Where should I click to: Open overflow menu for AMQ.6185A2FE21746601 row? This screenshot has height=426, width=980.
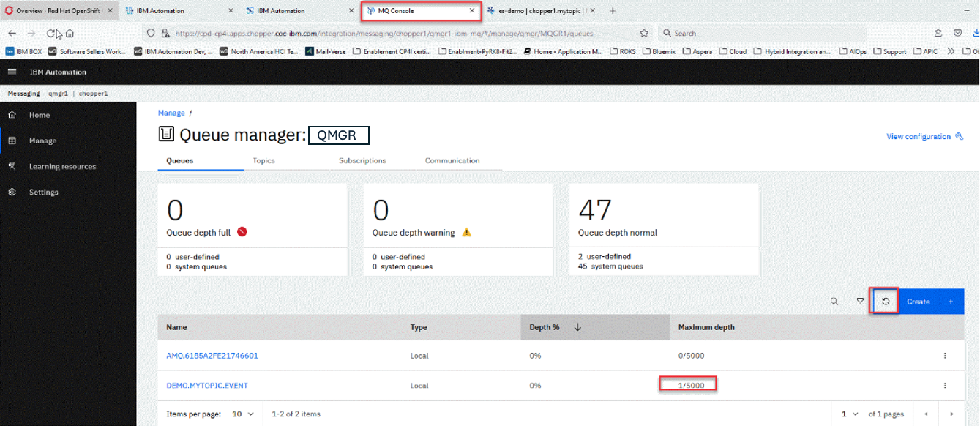pos(945,356)
